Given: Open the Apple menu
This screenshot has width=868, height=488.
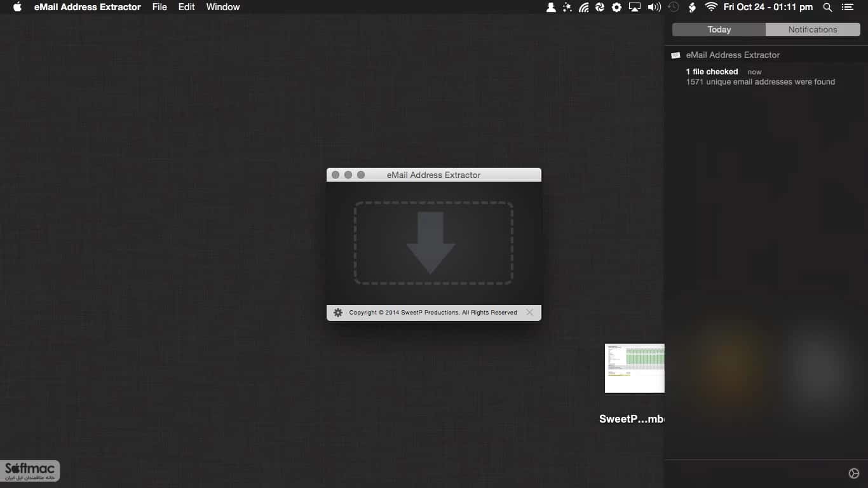Looking at the screenshot, I should coord(17,7).
